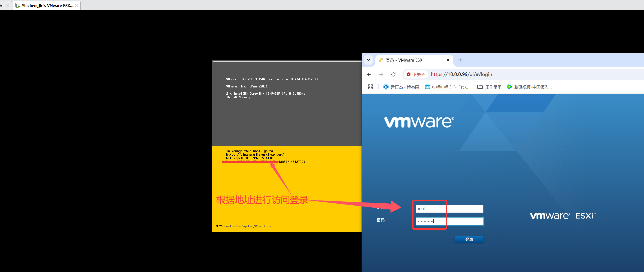This screenshot has width=644, height=272.
Task: Close Yinzhengjie's VMware ESXi VM tab
Action: click(77, 5)
